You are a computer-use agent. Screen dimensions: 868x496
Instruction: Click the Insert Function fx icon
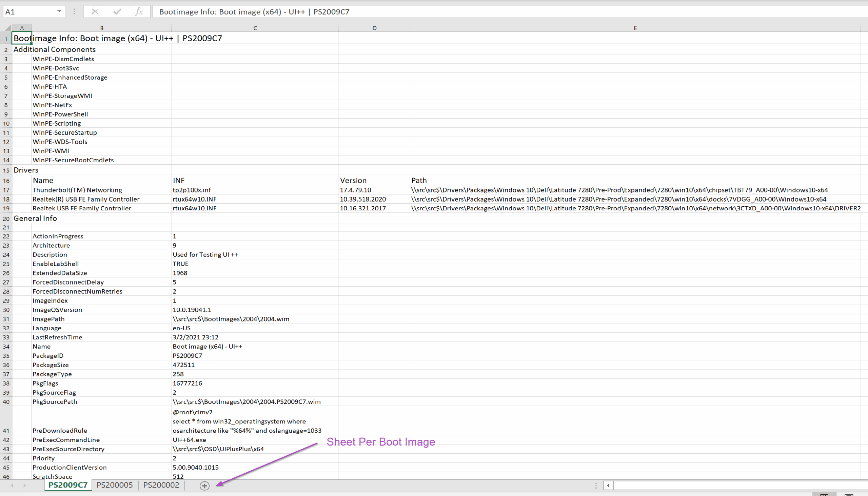pyautogui.click(x=139, y=12)
